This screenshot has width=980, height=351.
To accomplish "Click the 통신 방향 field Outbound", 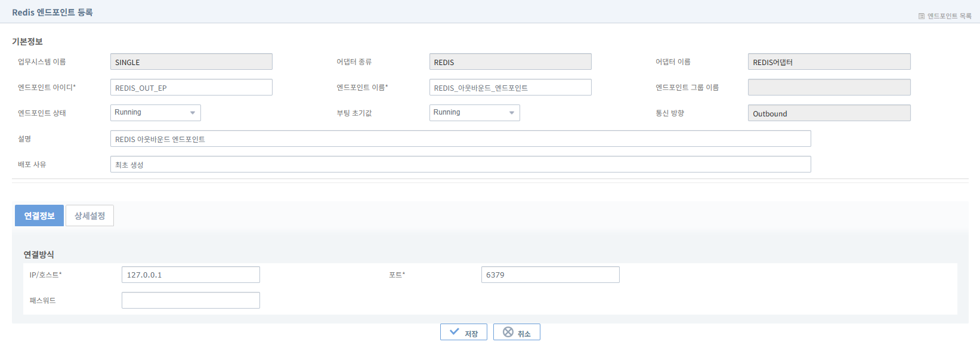I will point(829,113).
